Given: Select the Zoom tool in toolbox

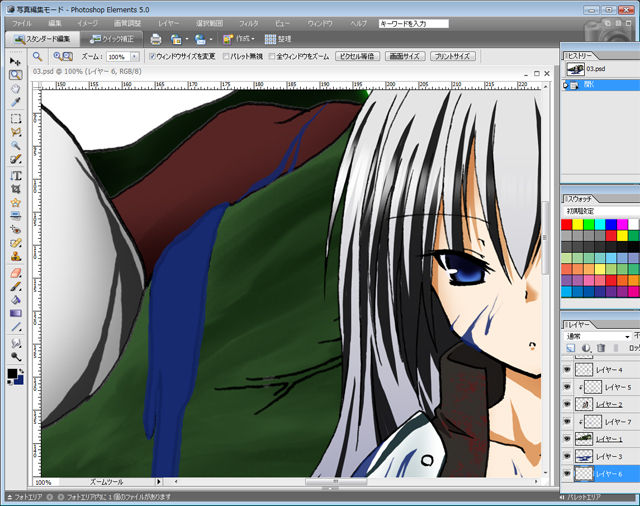Looking at the screenshot, I should [x=16, y=75].
